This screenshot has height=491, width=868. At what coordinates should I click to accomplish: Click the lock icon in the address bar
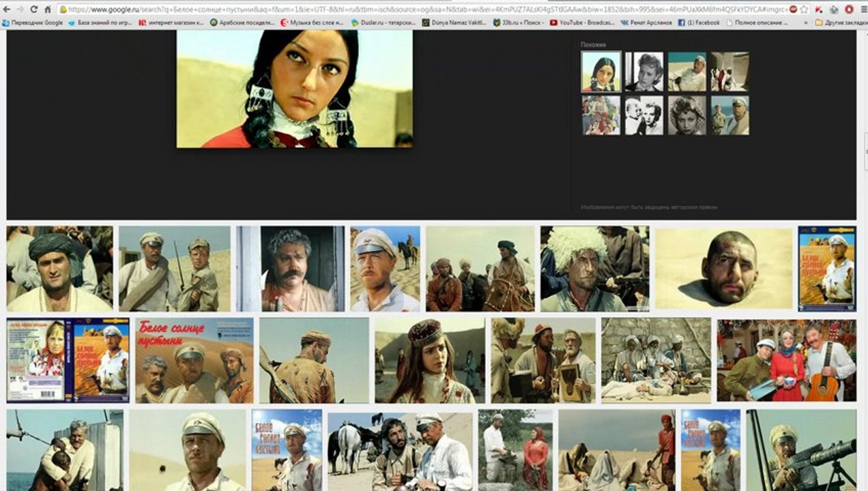(63, 10)
